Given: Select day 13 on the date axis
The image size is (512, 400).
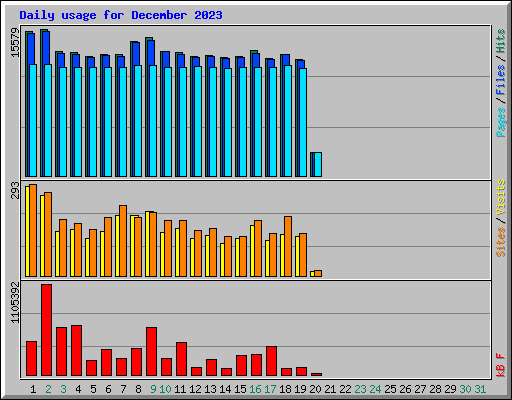Looking at the screenshot, I should tap(210, 389).
